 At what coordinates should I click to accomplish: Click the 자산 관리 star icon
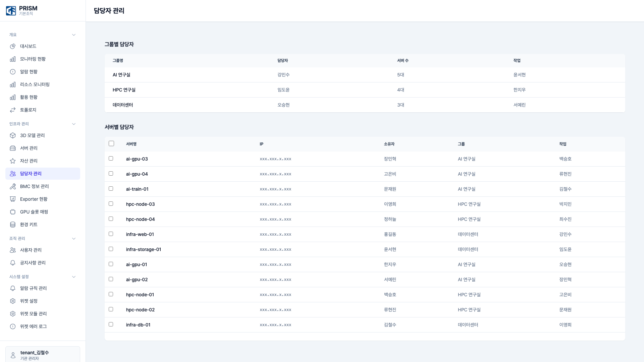point(13,161)
